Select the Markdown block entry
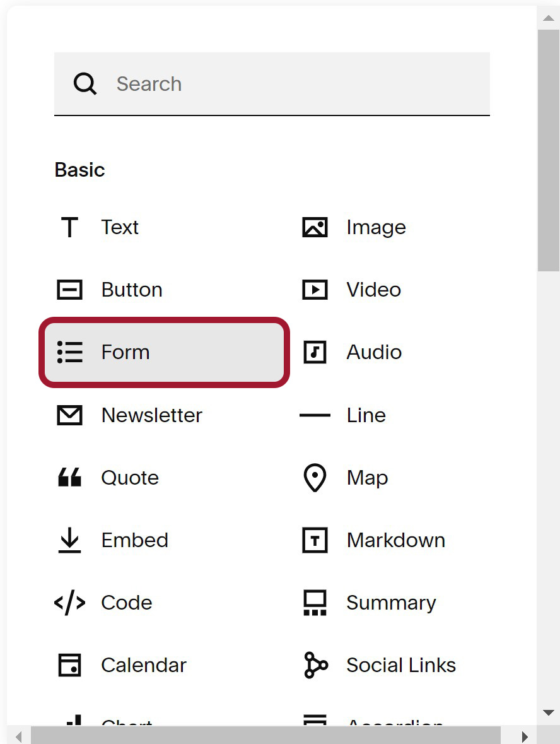Screen dimensions: 560x744 coord(374,540)
